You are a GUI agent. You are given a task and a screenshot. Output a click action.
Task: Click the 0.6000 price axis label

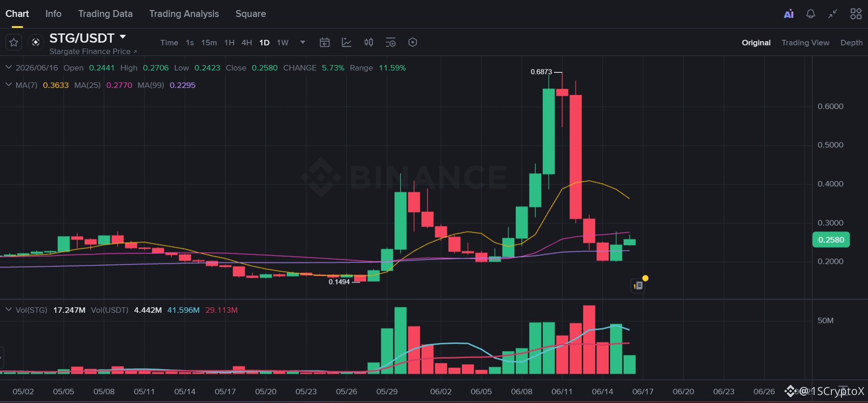830,106
